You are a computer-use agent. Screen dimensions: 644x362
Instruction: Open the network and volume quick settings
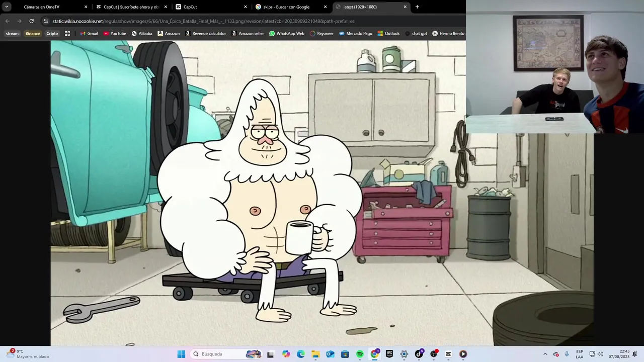pyautogui.click(x=596, y=354)
